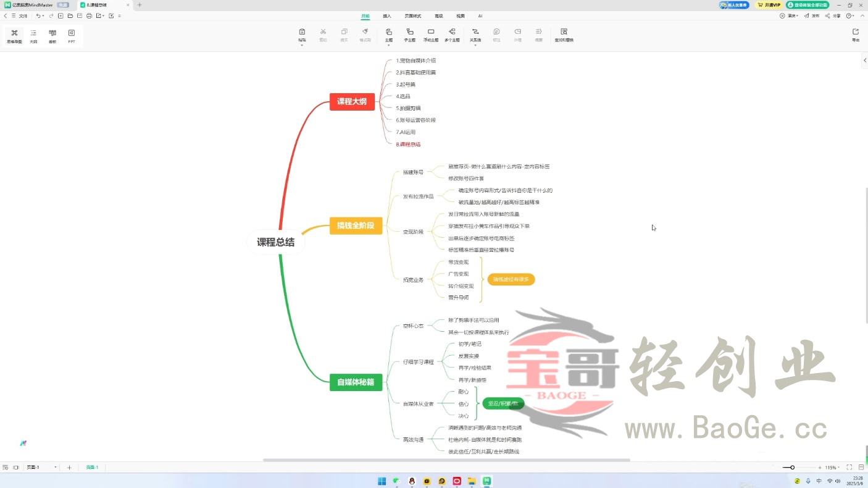Screen dimensions: 868x488
Task: Open Find and Replace (查找和替换)
Action: (564, 35)
